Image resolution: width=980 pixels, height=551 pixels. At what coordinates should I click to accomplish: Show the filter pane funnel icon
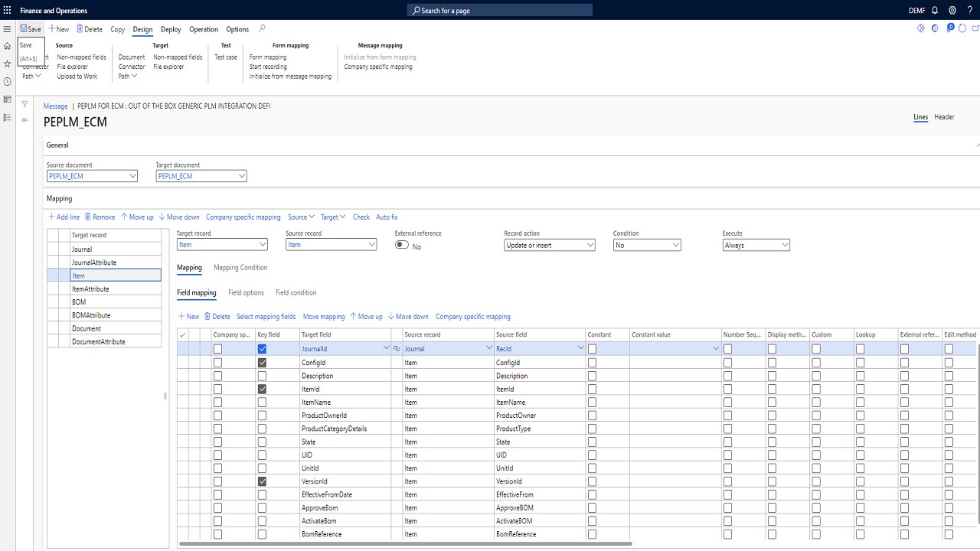(x=24, y=105)
